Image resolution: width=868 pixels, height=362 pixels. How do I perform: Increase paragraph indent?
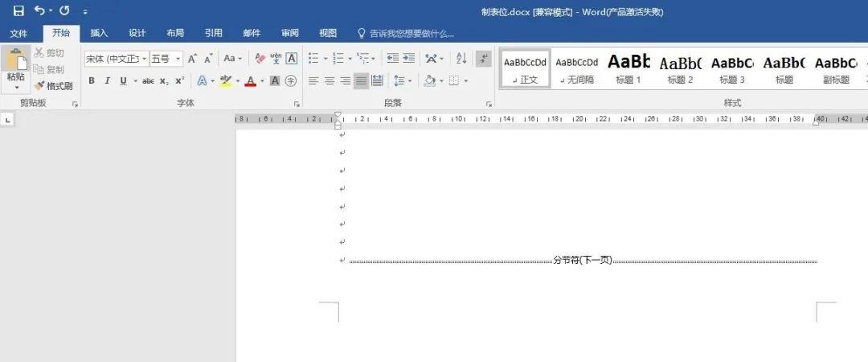coord(408,58)
